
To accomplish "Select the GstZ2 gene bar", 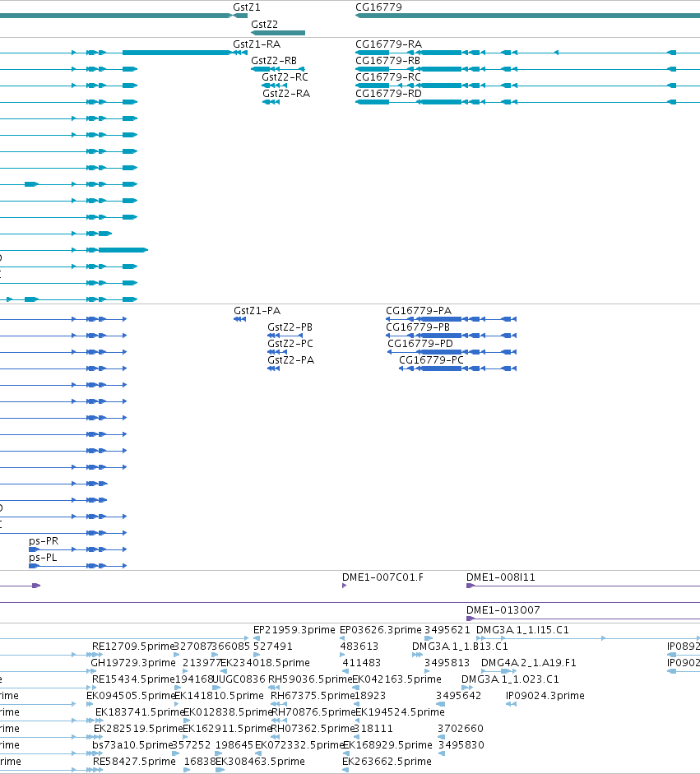I will tap(278, 33).
